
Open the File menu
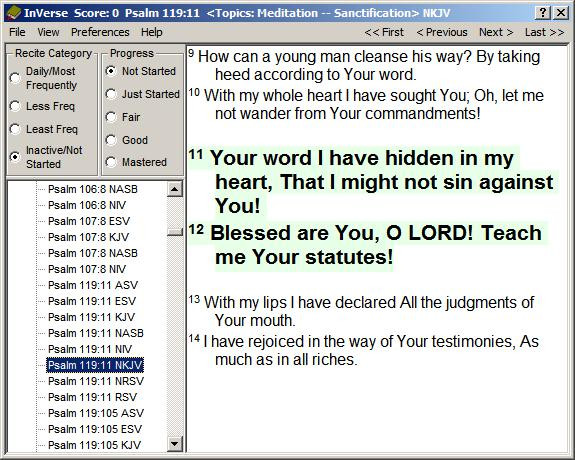(x=17, y=32)
